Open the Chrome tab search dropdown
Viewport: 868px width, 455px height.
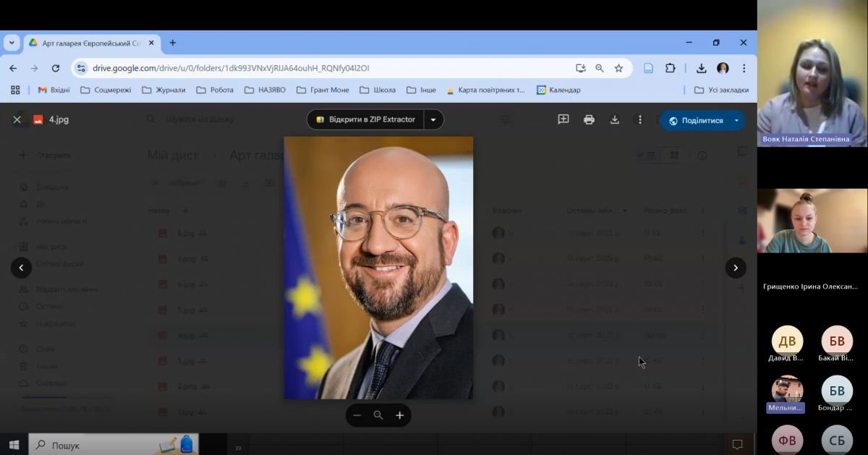coord(12,43)
